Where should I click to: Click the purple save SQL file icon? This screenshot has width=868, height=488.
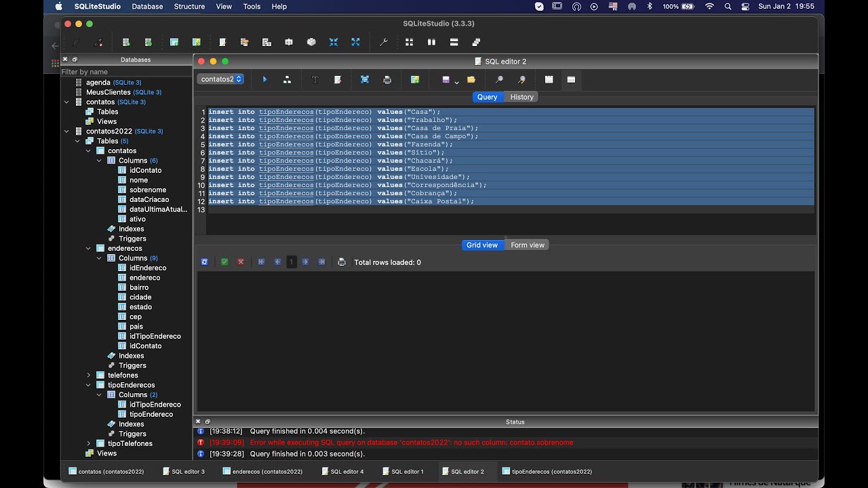[x=446, y=79]
